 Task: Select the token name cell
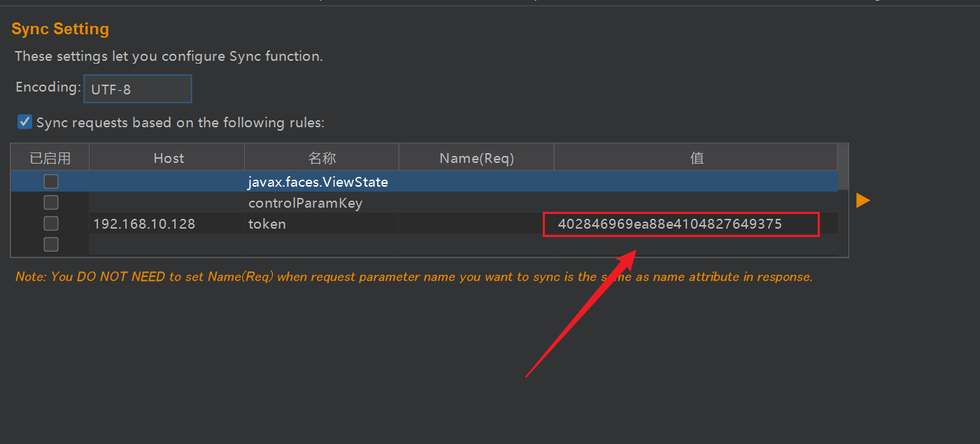(x=267, y=224)
